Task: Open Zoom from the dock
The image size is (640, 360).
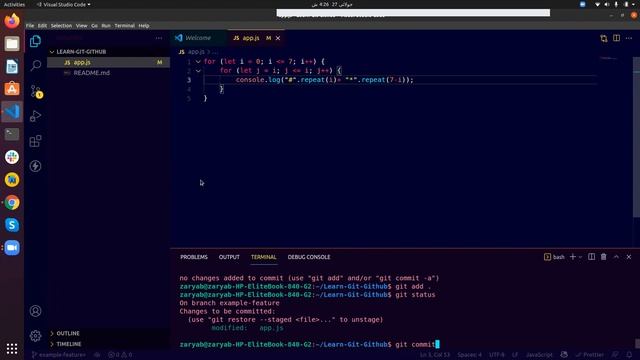Action: pos(12,248)
